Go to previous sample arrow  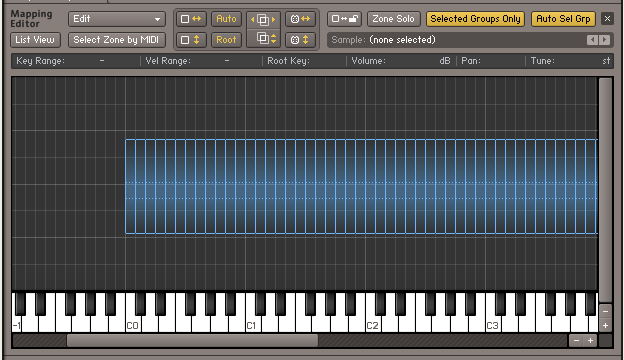(593, 40)
